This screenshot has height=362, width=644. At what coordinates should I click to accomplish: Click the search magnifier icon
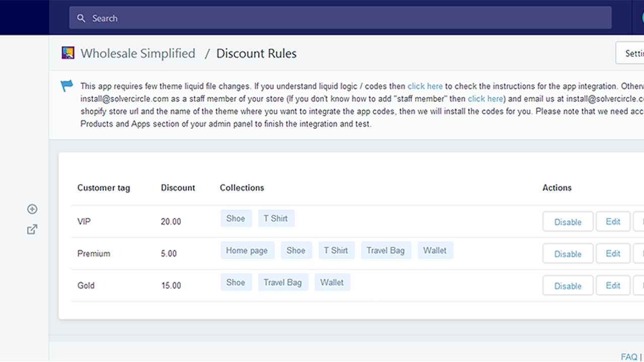tap(81, 18)
